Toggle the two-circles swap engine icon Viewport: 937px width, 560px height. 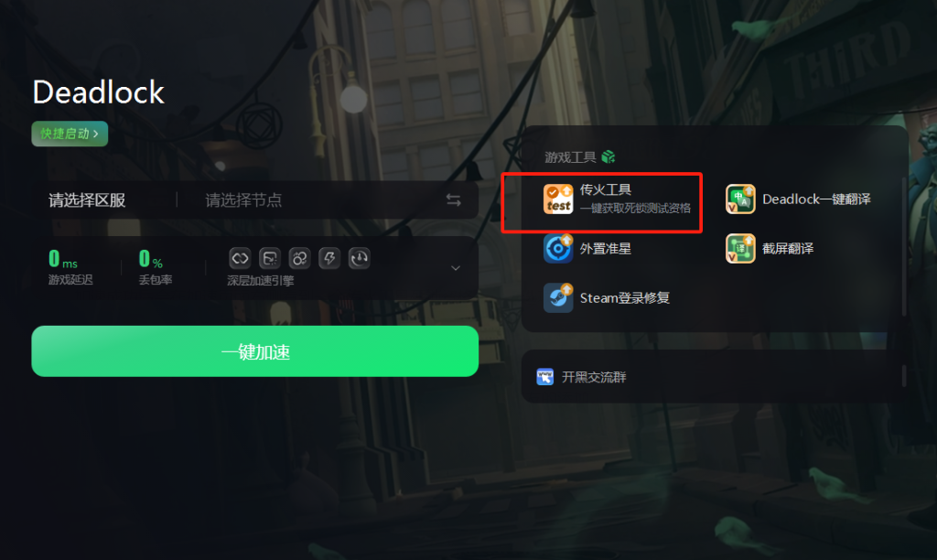[x=299, y=258]
